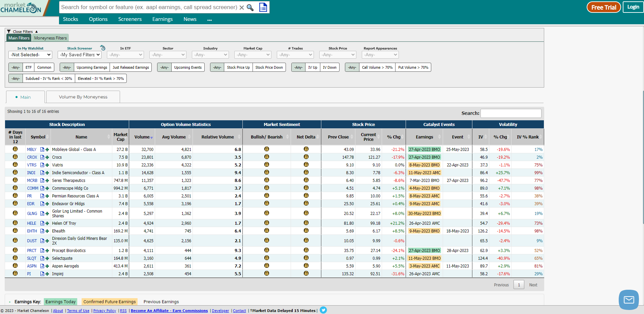Enable the Just Released Earnings filter
Screen dimensions: 644x314
[x=131, y=67]
